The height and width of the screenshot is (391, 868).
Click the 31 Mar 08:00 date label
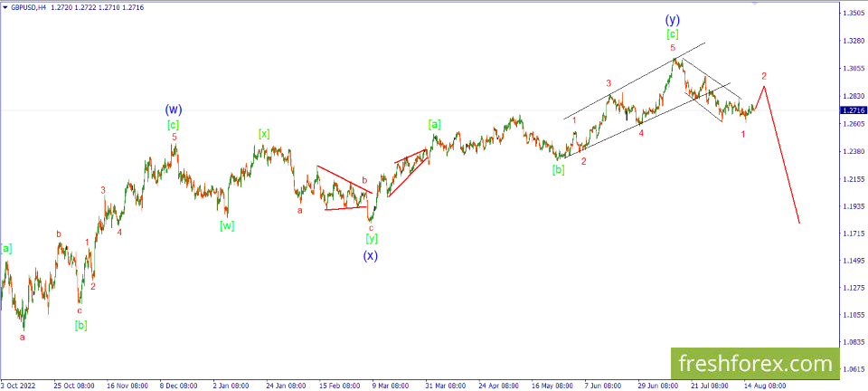click(x=446, y=386)
